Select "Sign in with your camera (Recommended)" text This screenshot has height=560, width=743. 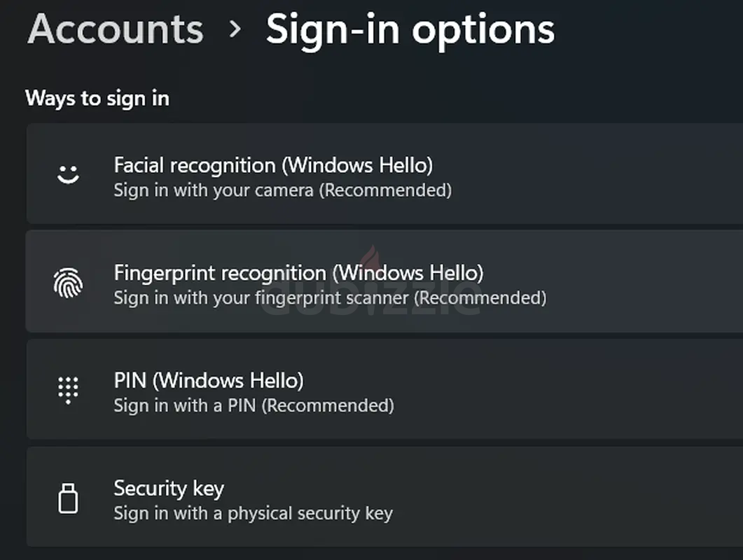(x=283, y=190)
